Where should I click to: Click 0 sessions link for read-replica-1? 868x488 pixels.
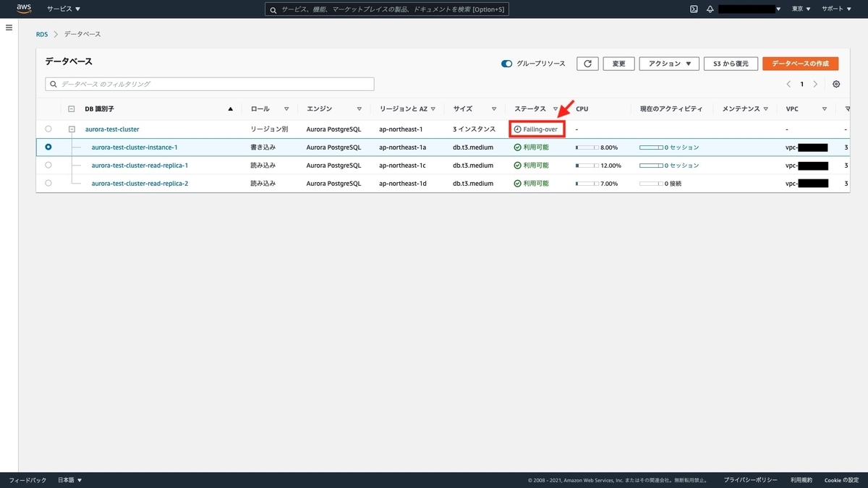682,166
